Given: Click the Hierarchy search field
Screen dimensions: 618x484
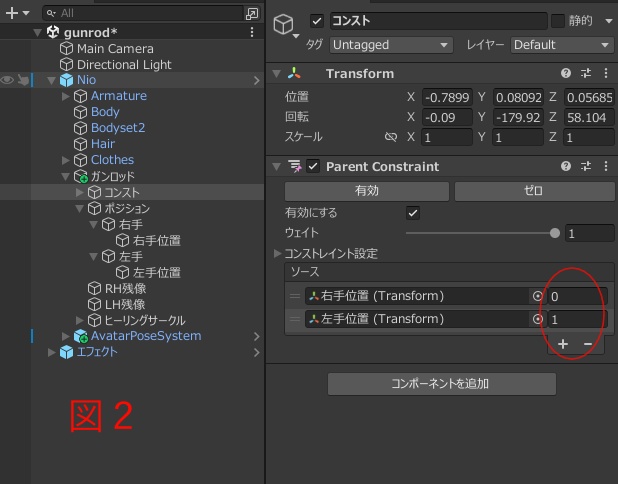Looking at the screenshot, I should tap(143, 13).
